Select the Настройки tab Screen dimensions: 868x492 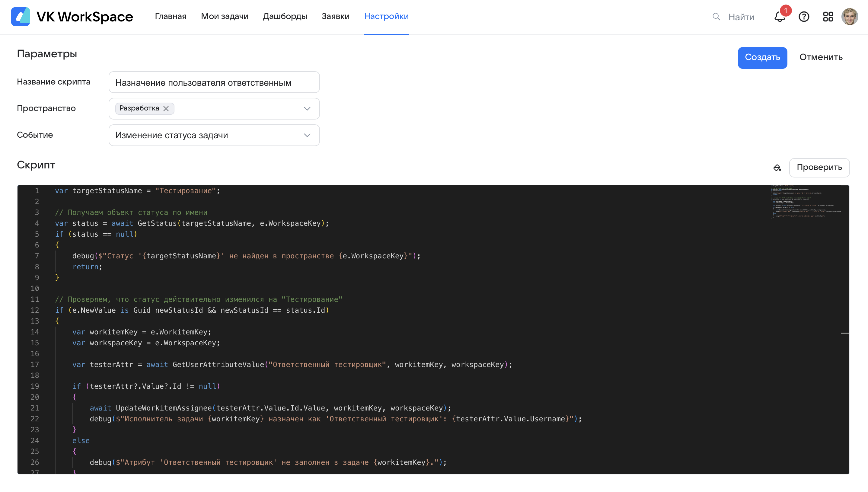(387, 16)
